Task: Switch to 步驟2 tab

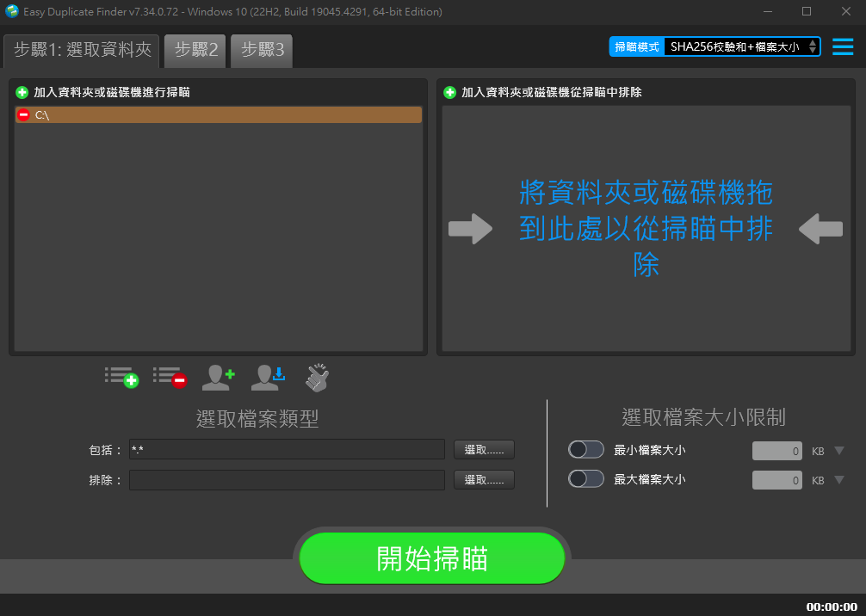Action: pyautogui.click(x=195, y=51)
